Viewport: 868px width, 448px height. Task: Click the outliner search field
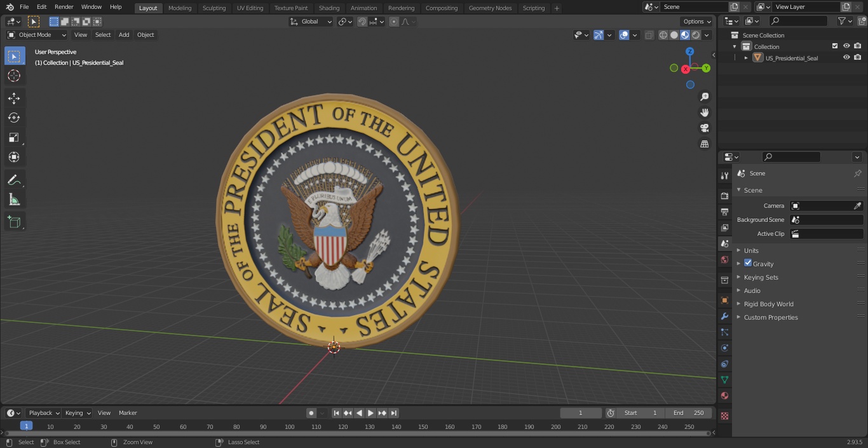pos(797,22)
